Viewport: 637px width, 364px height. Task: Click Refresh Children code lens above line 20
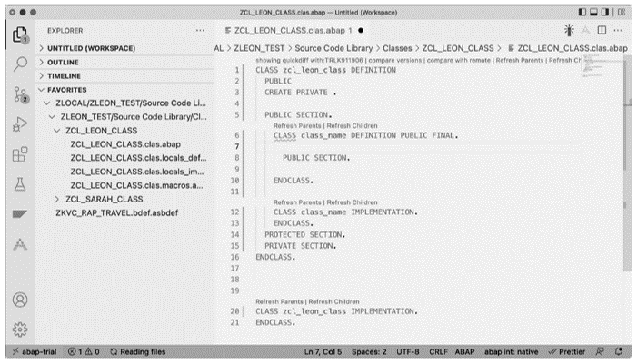tap(333, 301)
